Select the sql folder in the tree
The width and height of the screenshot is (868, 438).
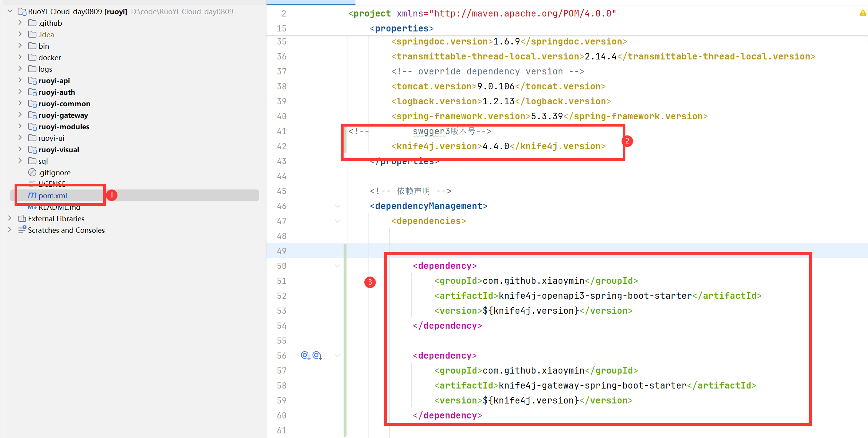click(x=43, y=161)
